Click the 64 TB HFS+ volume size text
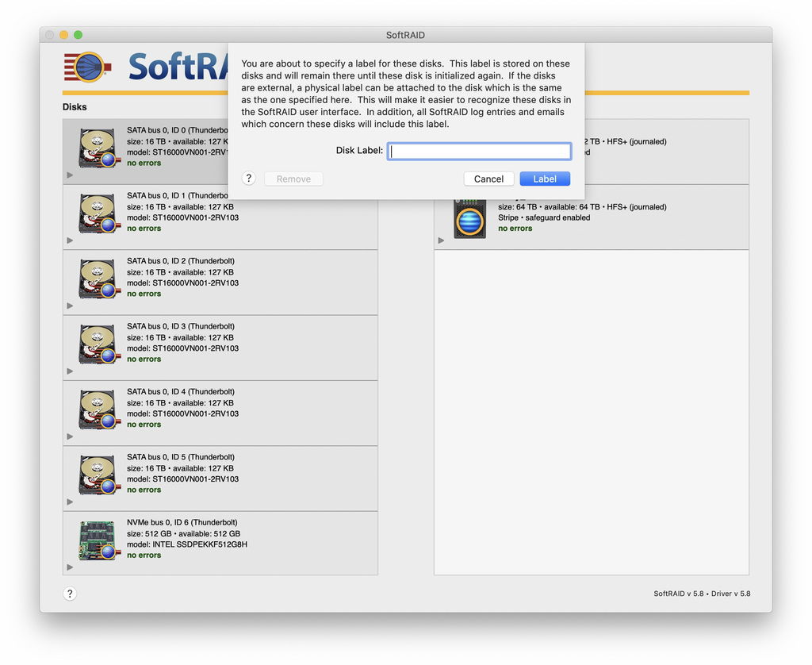 click(582, 207)
